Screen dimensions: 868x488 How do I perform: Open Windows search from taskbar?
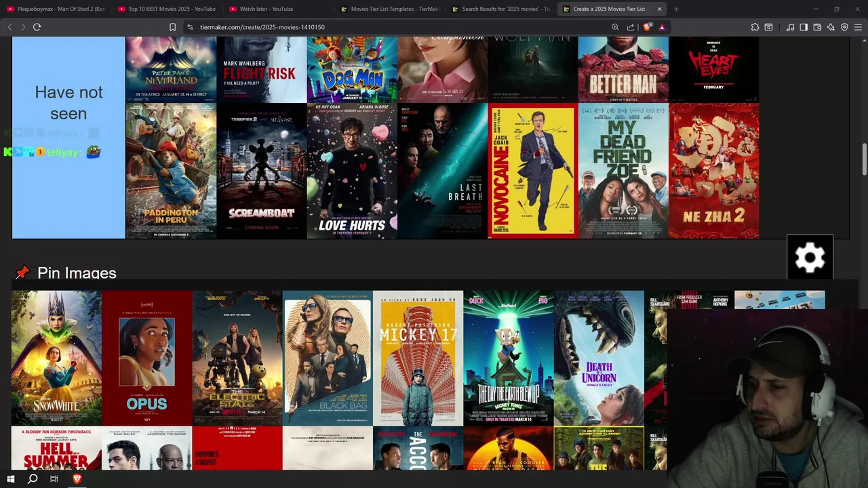(x=33, y=479)
